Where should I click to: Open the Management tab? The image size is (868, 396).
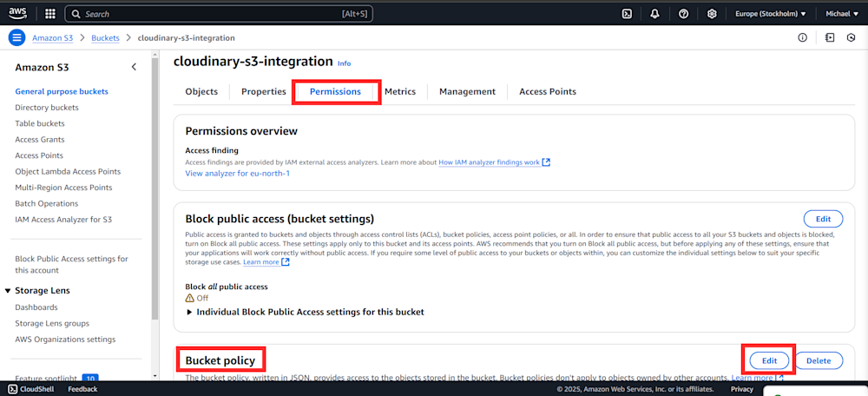pyautogui.click(x=467, y=91)
